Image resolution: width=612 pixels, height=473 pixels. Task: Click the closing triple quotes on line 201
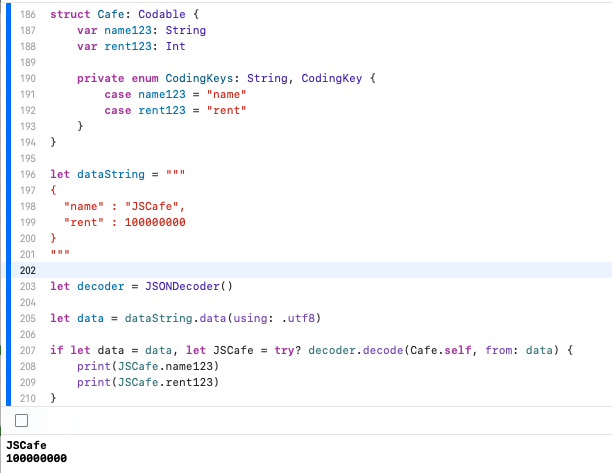(60, 253)
